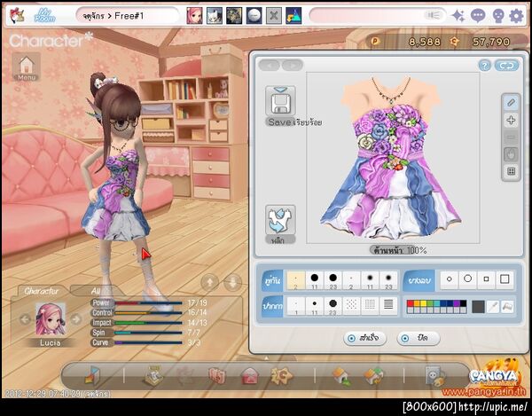
Task: Click the round up arrow button
Action: coord(210,282)
